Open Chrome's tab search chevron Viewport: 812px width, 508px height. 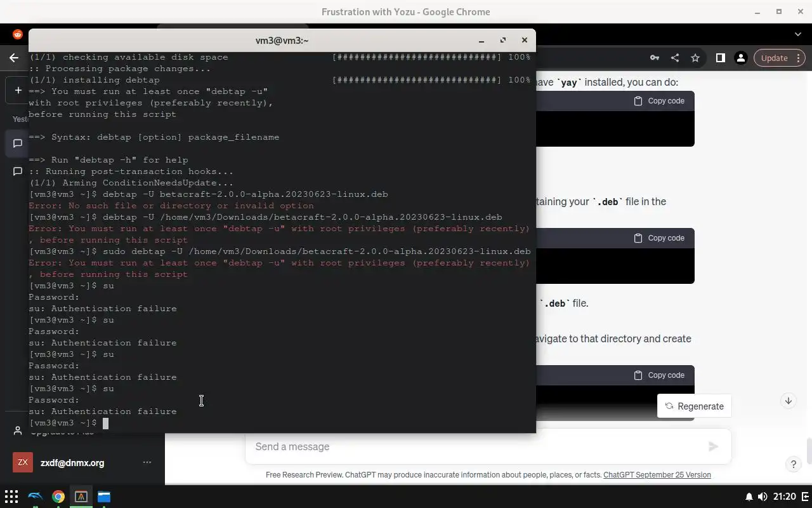click(x=798, y=34)
